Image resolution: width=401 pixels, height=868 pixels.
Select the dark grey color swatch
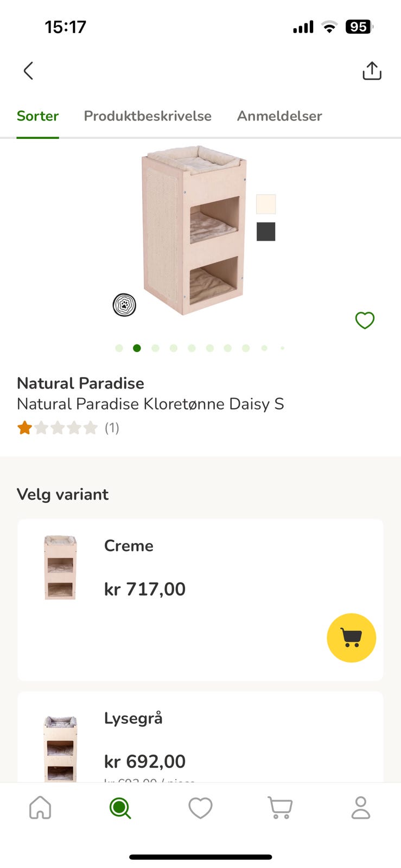tap(266, 232)
